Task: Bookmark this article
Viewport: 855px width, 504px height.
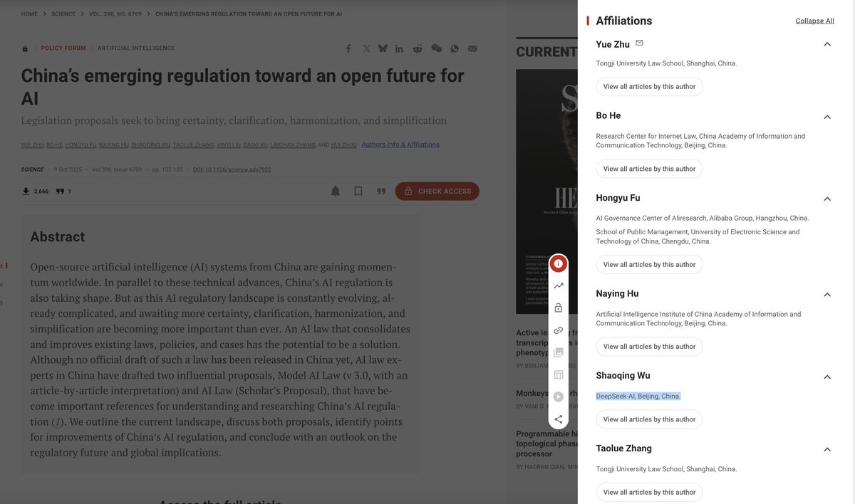Action: pos(358,191)
